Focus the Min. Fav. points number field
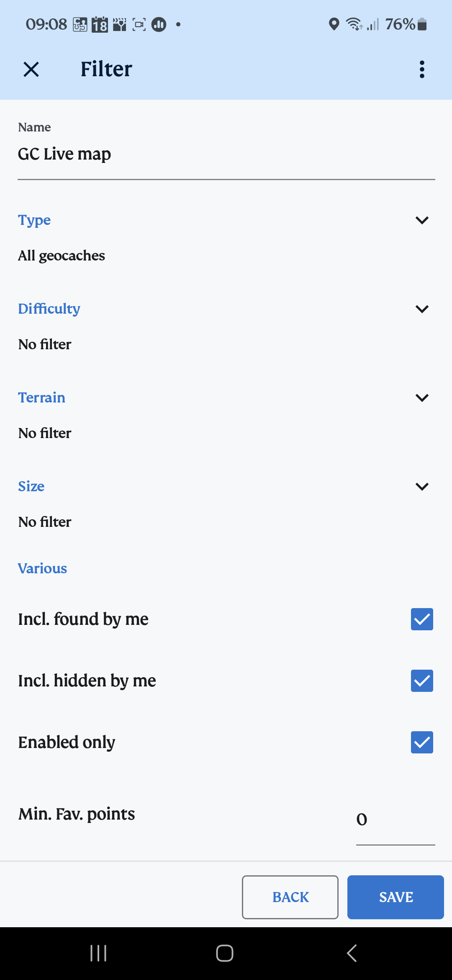Screen dimensions: 452x980 395,819
